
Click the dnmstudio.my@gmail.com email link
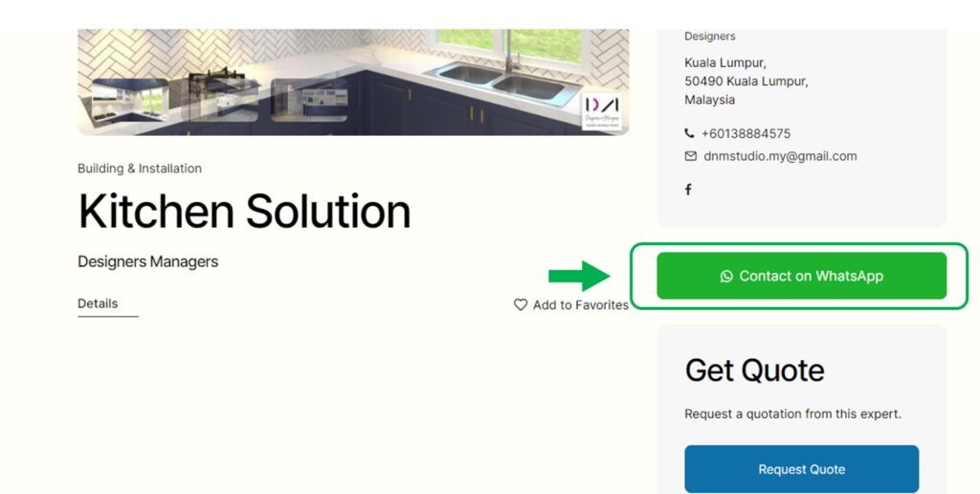(780, 156)
